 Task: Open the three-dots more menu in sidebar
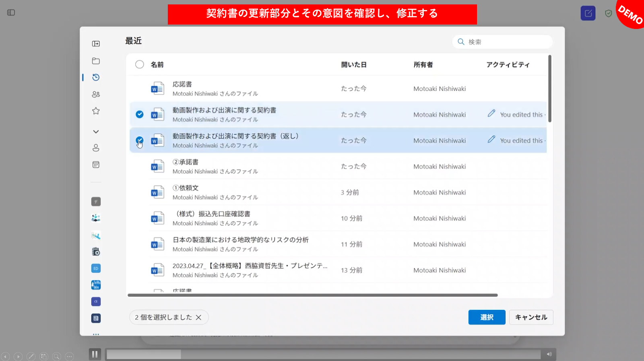[x=96, y=334]
